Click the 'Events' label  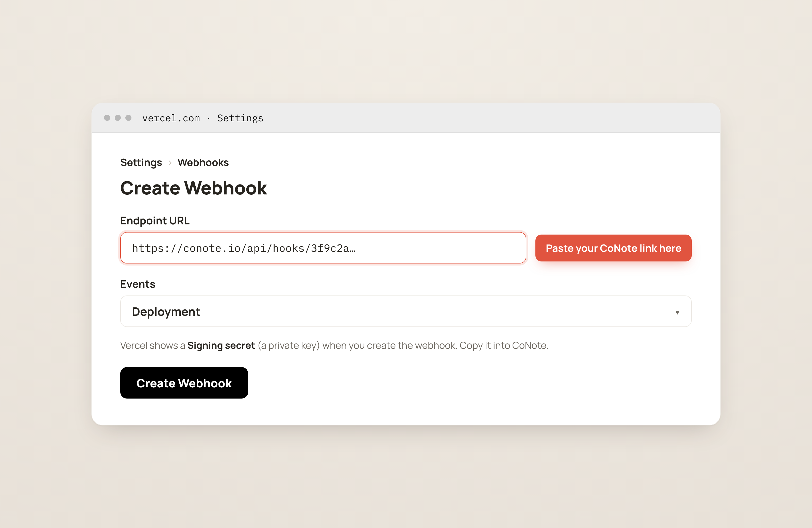(x=138, y=284)
